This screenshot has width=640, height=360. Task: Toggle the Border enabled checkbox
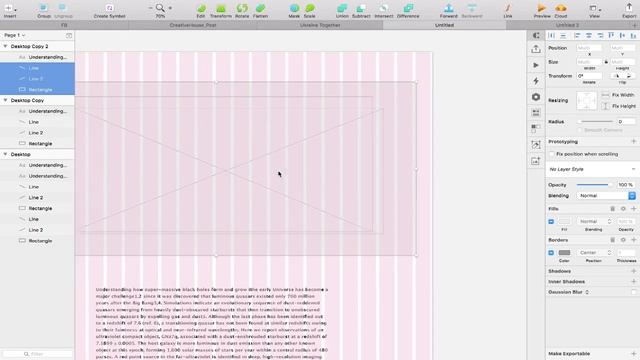(551, 253)
